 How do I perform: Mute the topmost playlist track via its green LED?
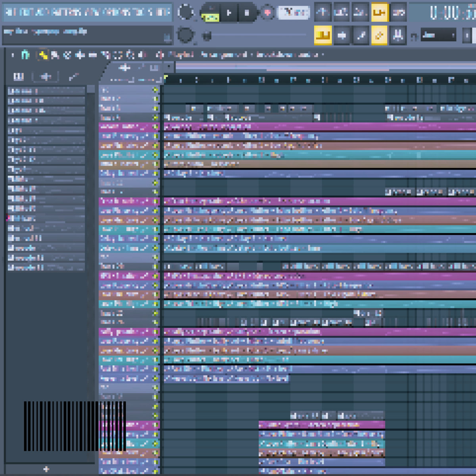click(x=155, y=90)
